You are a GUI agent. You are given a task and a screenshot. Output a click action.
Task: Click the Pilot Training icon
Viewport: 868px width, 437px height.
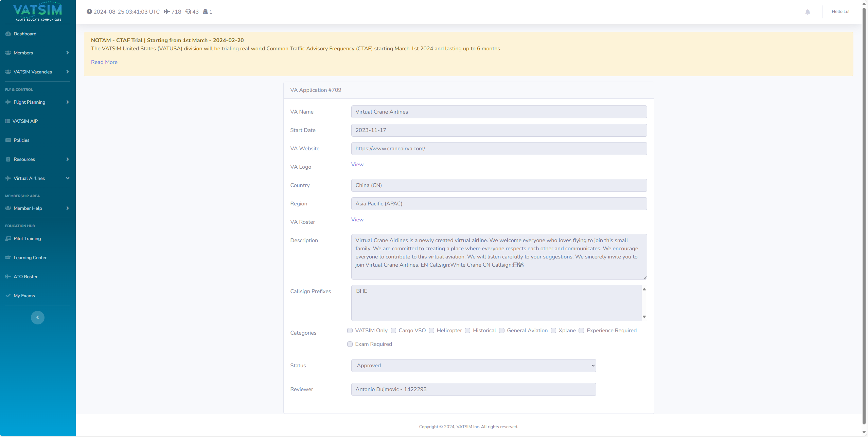pos(8,238)
